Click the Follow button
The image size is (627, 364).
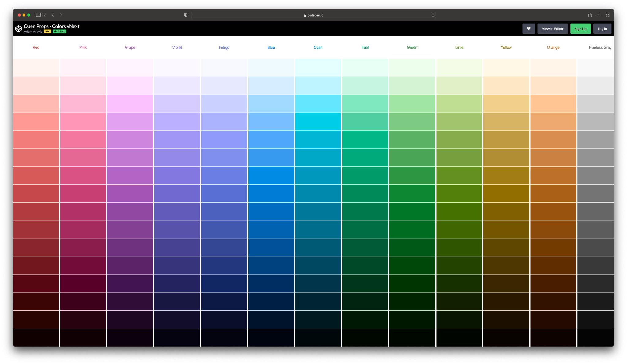click(60, 32)
